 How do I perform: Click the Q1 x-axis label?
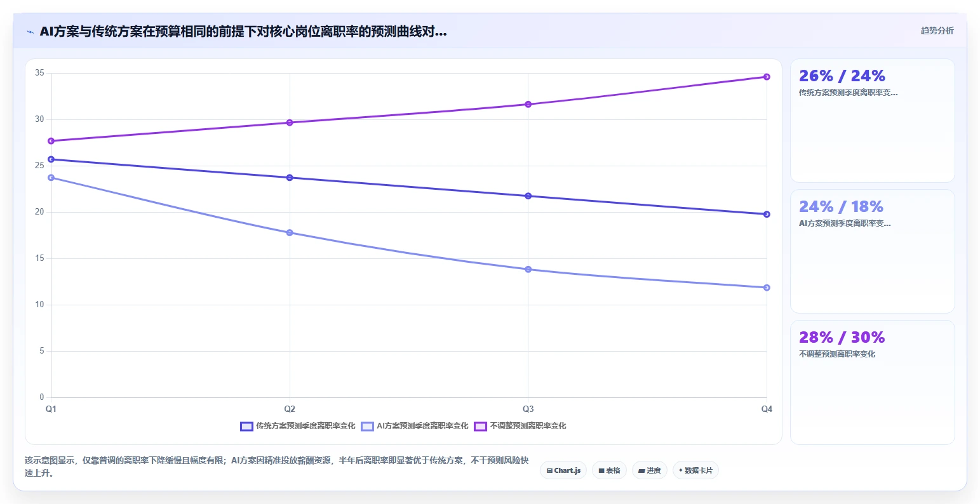click(x=51, y=409)
